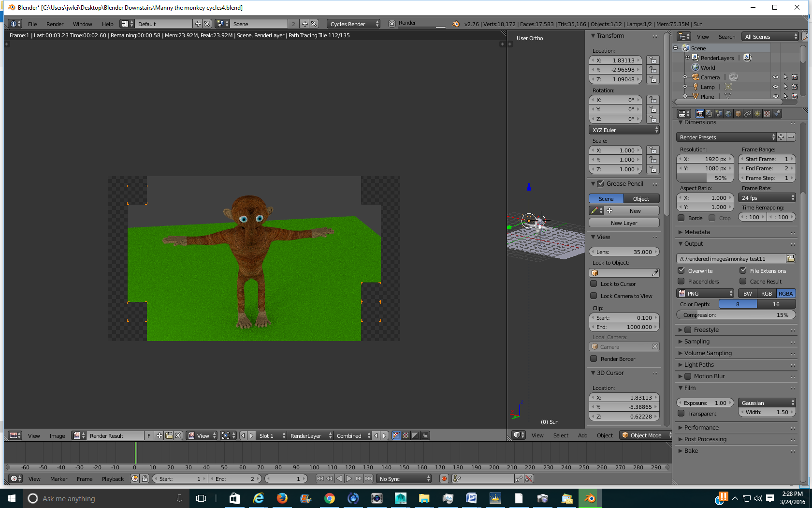Open the Render Presets dropdown

[x=726, y=137]
